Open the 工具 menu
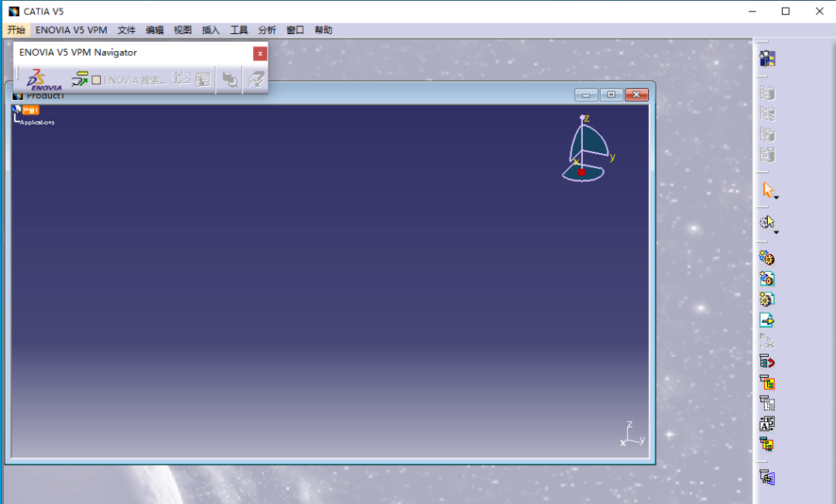836x504 pixels. coord(239,30)
